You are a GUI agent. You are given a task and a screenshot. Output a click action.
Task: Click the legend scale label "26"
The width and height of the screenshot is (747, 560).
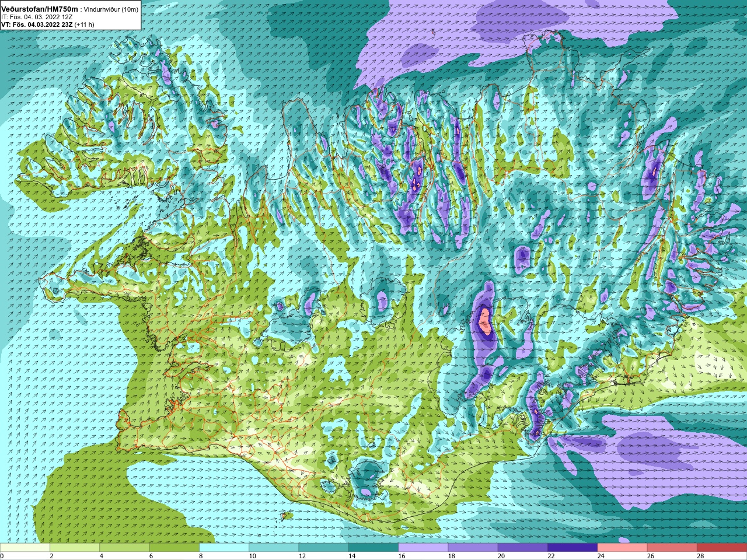coord(651,556)
